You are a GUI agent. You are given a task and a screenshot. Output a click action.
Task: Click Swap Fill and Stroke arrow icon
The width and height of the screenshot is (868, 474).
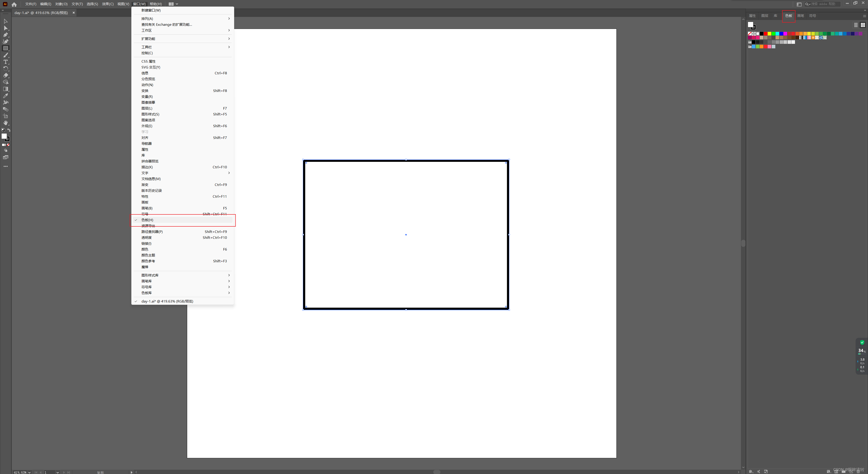(9, 130)
